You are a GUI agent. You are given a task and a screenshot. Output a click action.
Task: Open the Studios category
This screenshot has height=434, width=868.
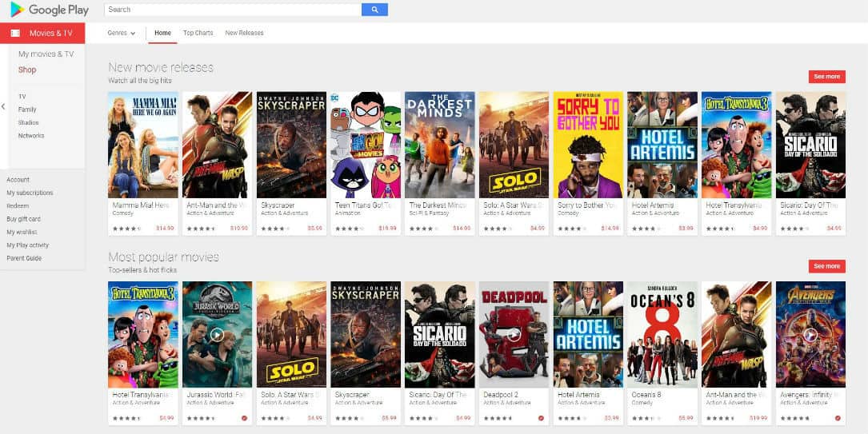[x=28, y=122]
